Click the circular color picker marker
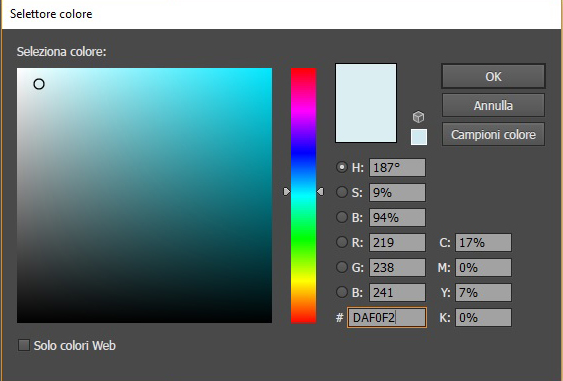The width and height of the screenshot is (563, 381). [x=39, y=84]
